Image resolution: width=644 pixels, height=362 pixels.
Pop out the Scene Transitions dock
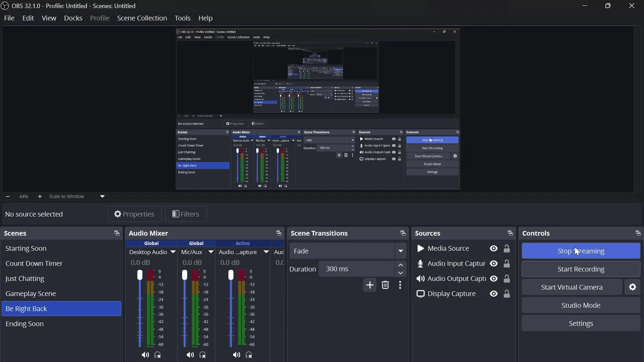[x=403, y=233]
